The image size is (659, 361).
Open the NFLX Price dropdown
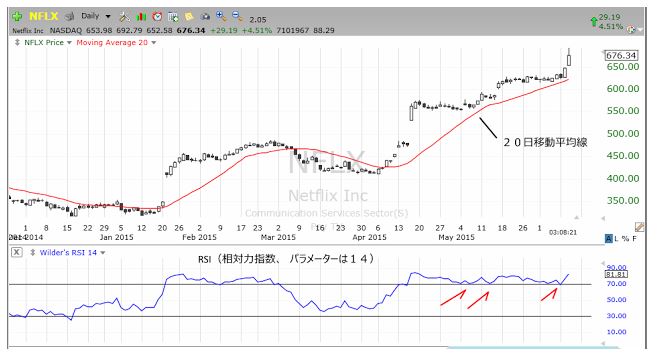(69, 43)
